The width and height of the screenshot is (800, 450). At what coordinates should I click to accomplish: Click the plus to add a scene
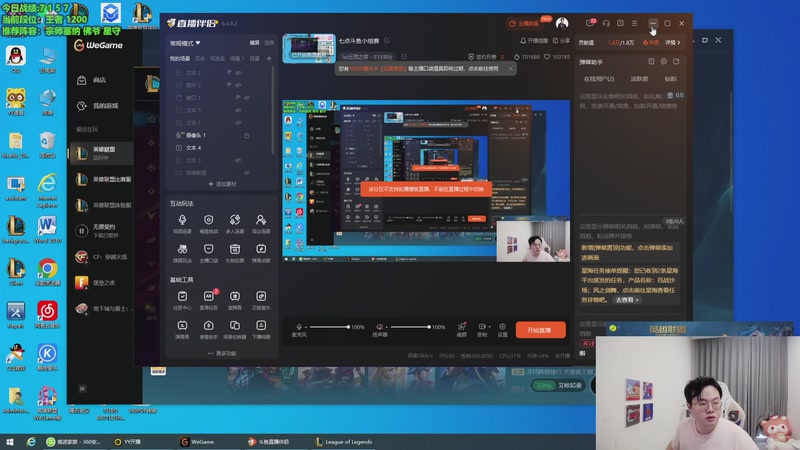pyautogui.click(x=269, y=58)
